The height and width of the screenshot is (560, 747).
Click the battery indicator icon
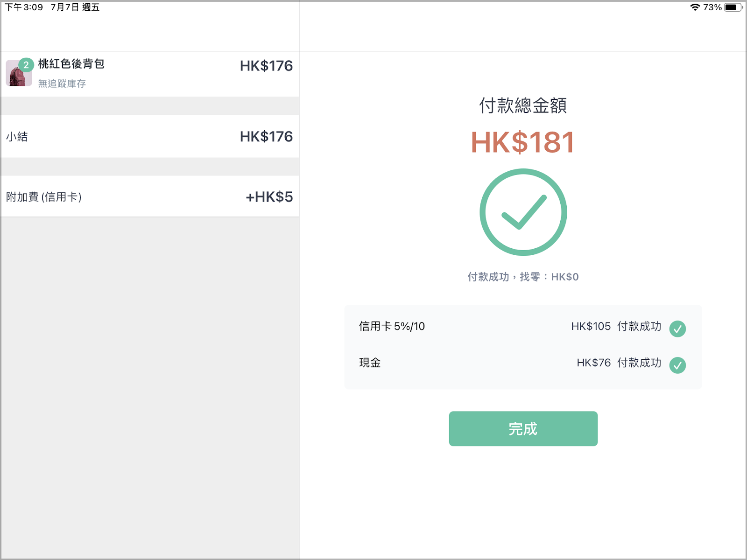click(x=733, y=7)
